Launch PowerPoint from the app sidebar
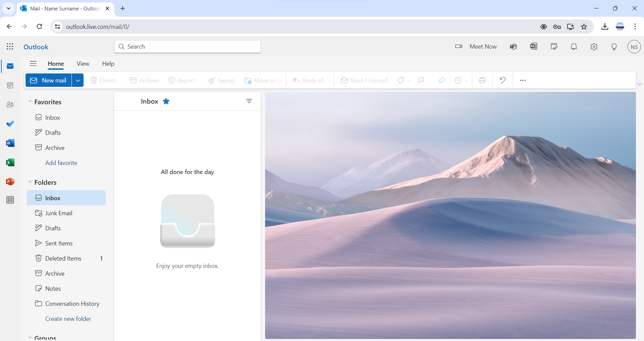The image size is (644, 341). (10, 181)
